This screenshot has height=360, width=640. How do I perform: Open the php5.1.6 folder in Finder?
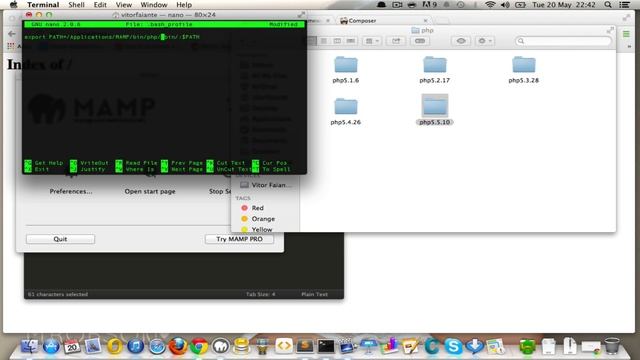coord(346,69)
